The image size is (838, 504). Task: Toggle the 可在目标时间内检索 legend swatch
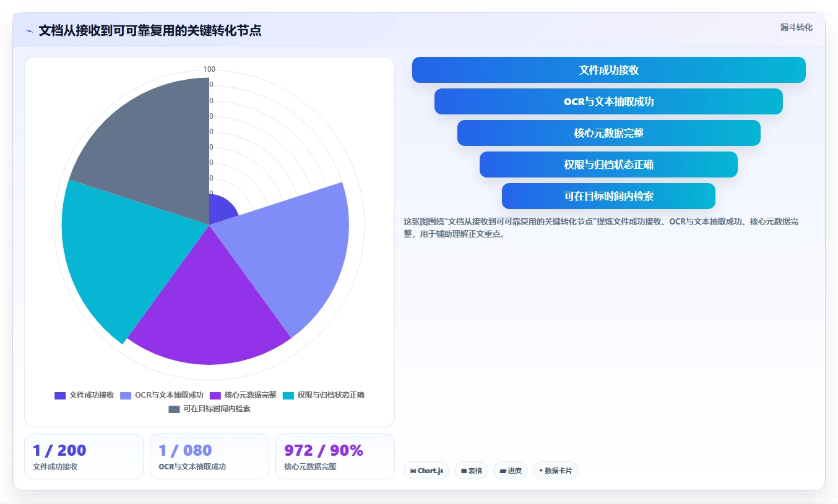[x=174, y=409]
